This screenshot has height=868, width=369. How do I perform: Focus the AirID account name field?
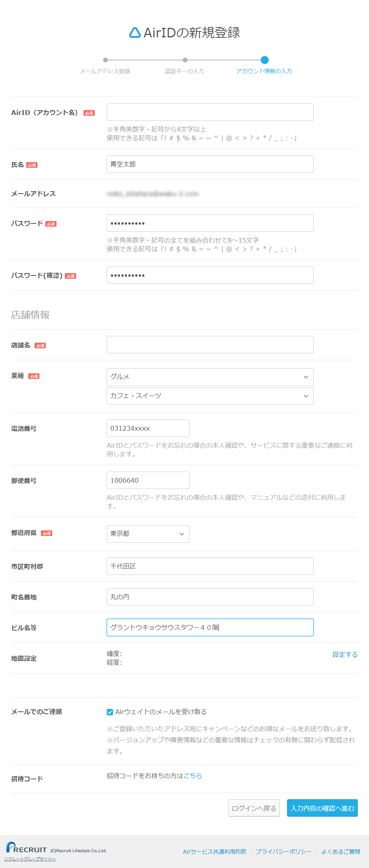pyautogui.click(x=210, y=112)
